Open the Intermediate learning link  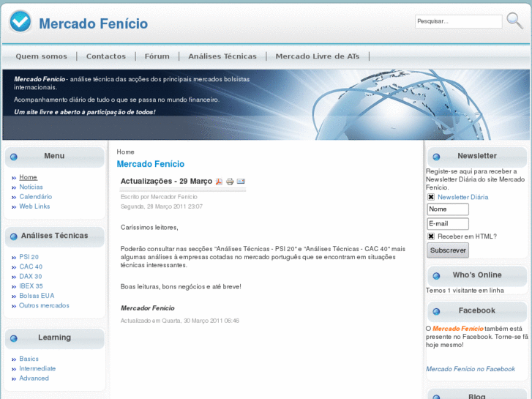pos(37,369)
